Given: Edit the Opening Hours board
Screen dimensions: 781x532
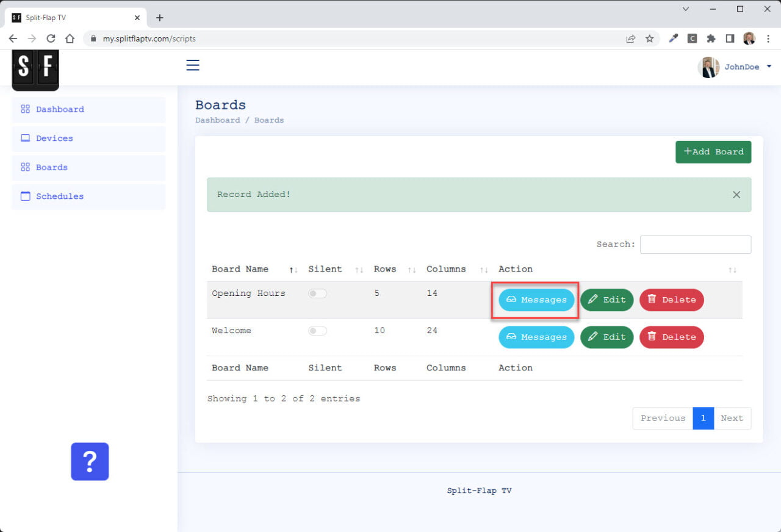Looking at the screenshot, I should click(x=606, y=300).
